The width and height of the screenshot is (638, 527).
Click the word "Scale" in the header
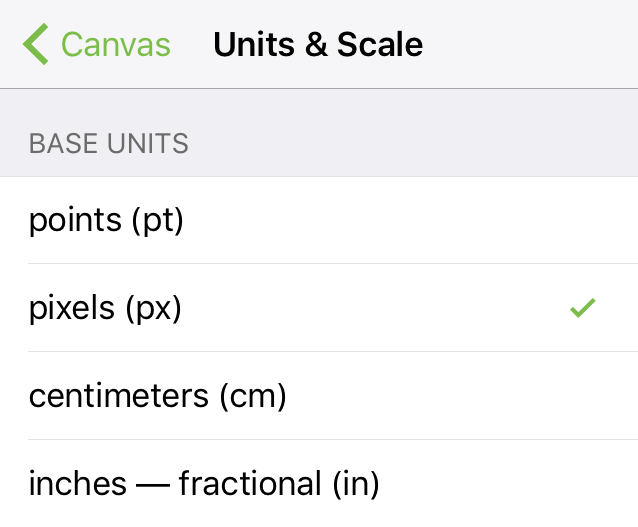click(x=380, y=45)
